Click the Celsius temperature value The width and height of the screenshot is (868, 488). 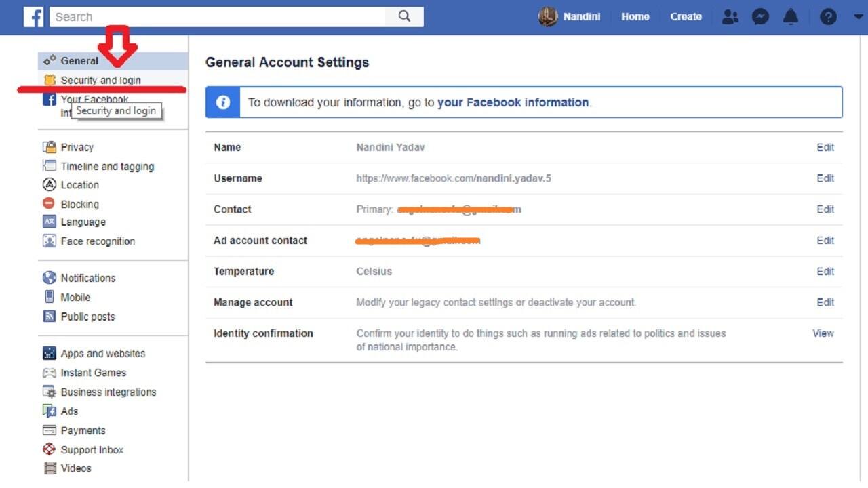tap(374, 271)
